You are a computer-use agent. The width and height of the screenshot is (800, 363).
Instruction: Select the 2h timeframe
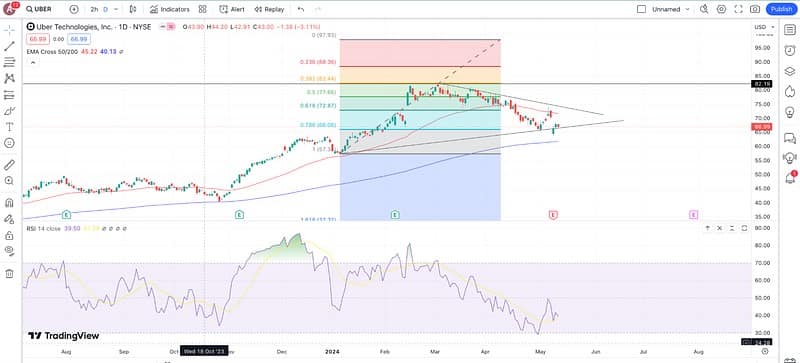[94, 9]
